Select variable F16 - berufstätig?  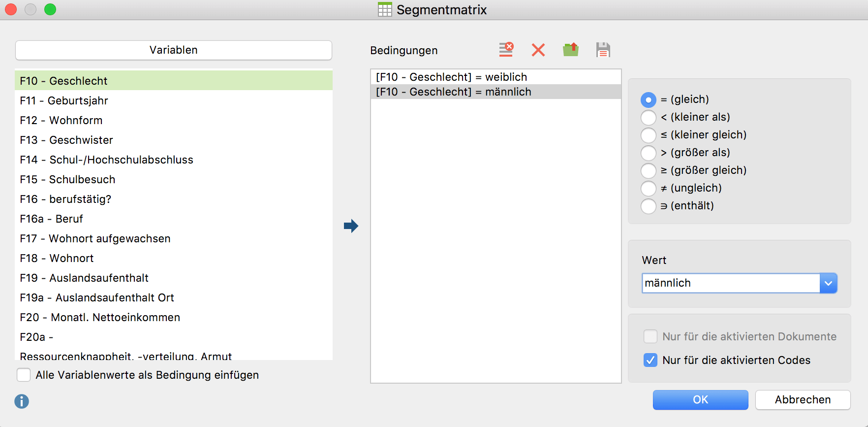[x=174, y=199]
